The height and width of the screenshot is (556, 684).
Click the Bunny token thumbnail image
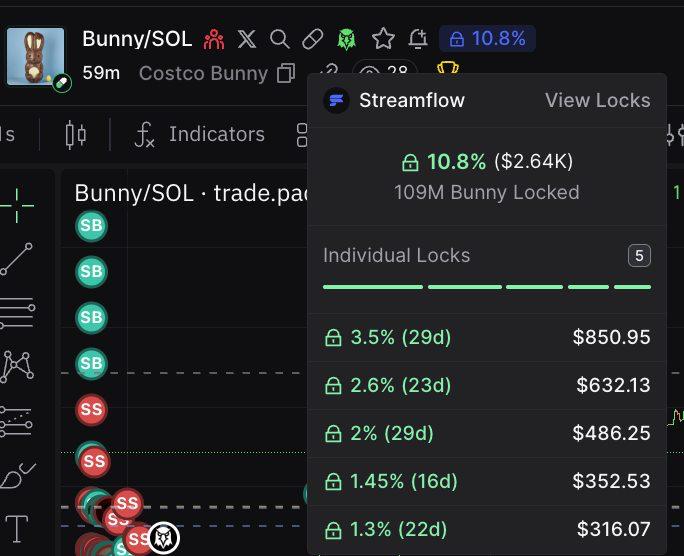36,57
